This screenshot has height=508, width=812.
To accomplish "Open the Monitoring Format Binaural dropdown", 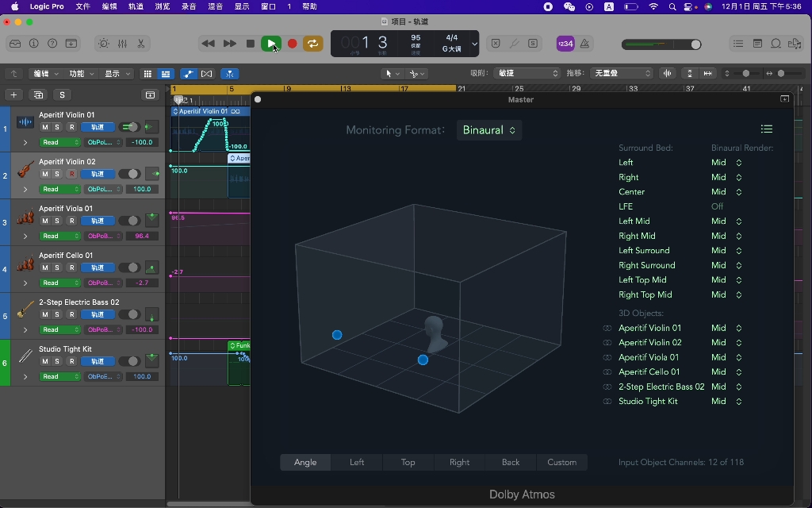I will coord(488,130).
